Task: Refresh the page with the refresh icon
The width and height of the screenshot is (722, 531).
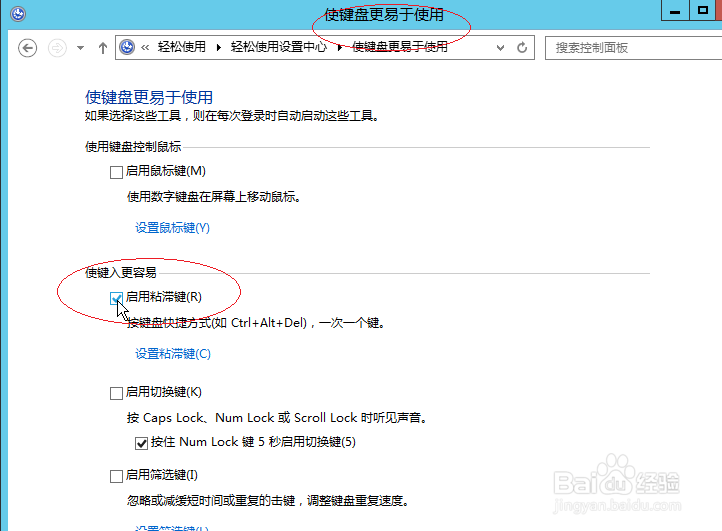Action: [522, 47]
